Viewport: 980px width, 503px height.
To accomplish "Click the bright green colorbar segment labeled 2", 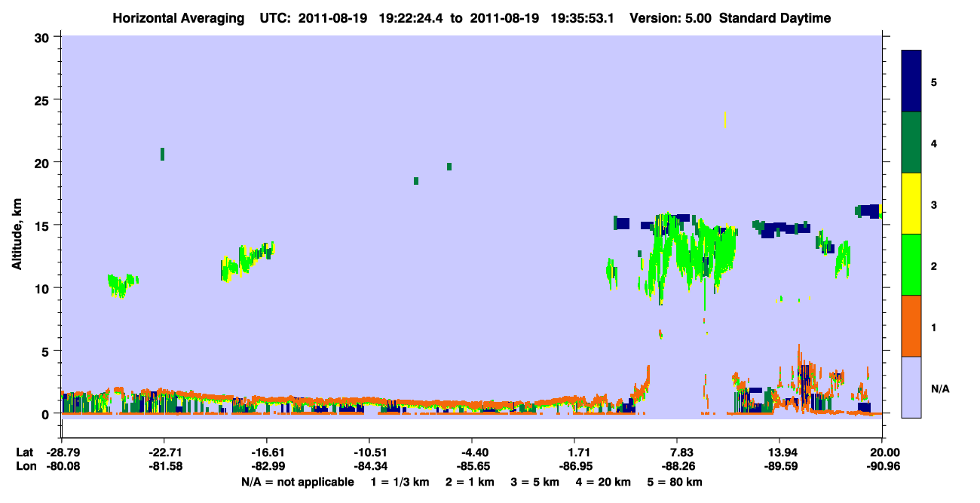I will click(x=911, y=265).
